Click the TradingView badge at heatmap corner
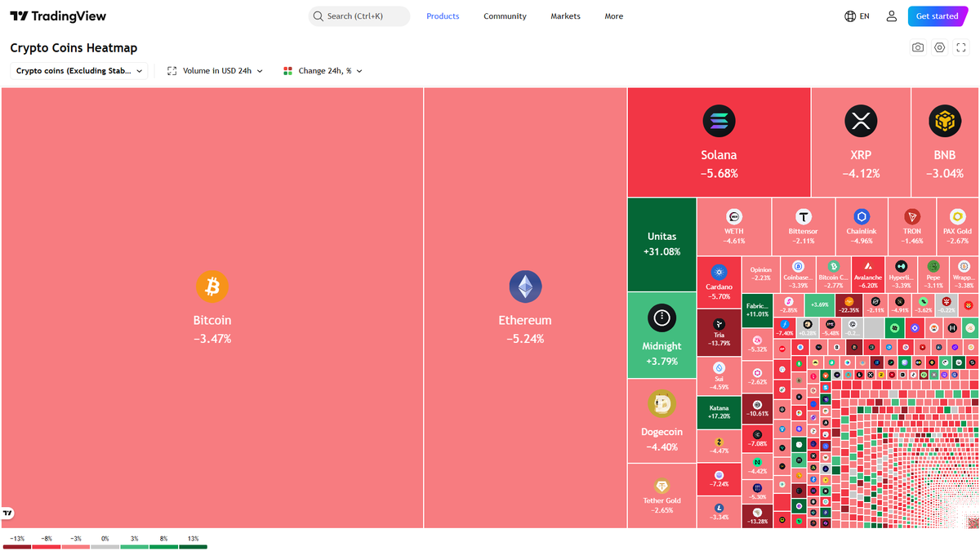 click(8, 513)
